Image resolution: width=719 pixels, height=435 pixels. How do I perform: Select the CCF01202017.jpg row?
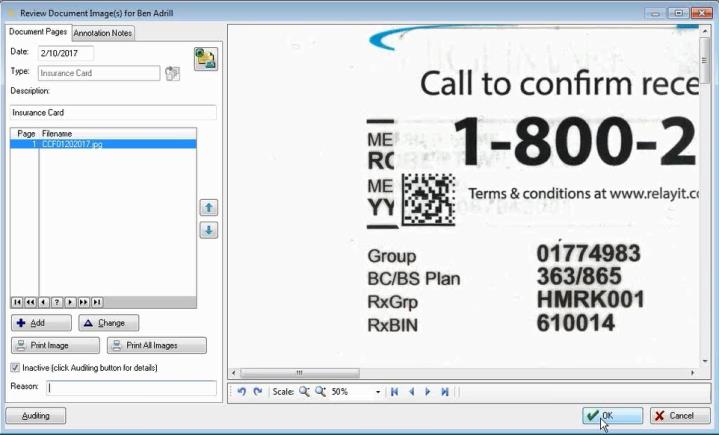[103, 144]
